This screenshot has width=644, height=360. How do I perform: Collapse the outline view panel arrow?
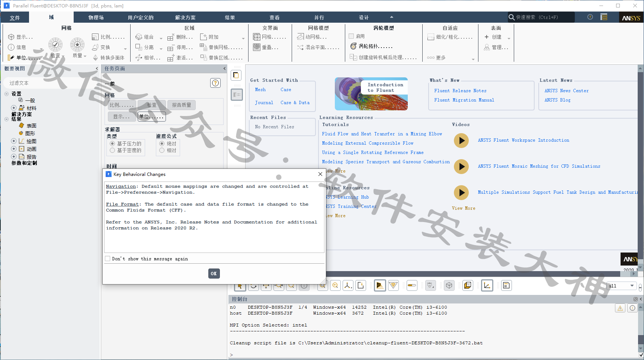pos(97,68)
